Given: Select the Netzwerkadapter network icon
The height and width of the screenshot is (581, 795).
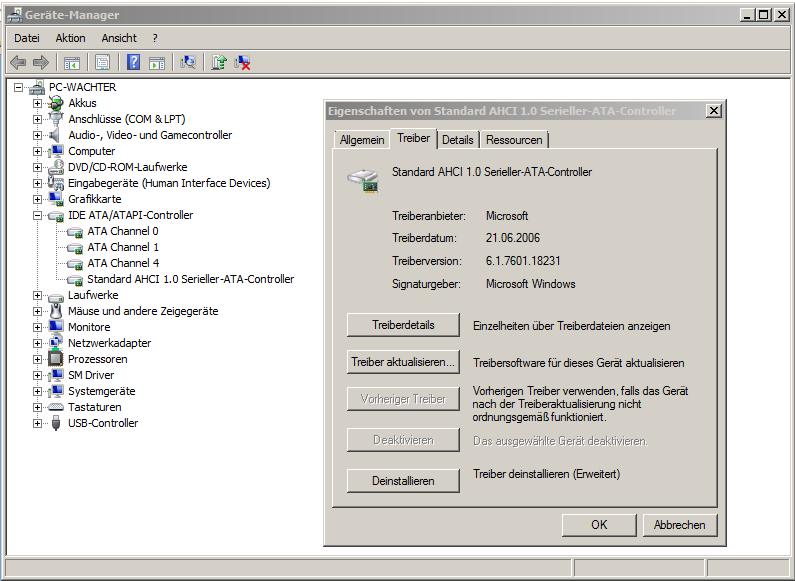Looking at the screenshot, I should [x=56, y=343].
